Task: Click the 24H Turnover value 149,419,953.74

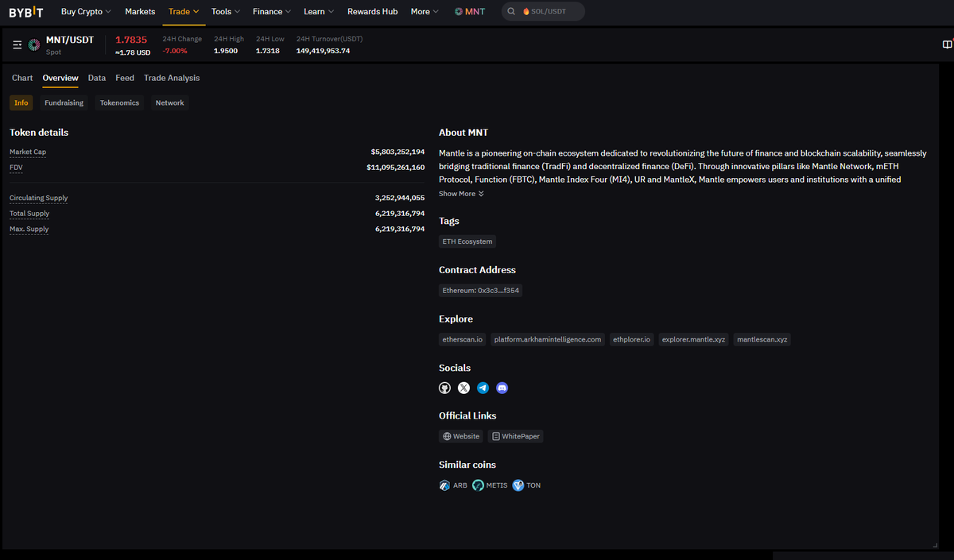Action: (323, 51)
